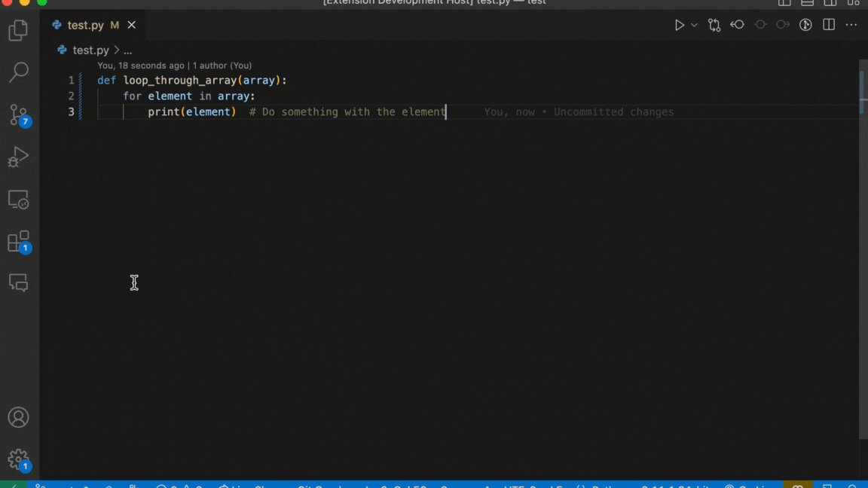Expand the run button dropdown arrow

pos(694,25)
